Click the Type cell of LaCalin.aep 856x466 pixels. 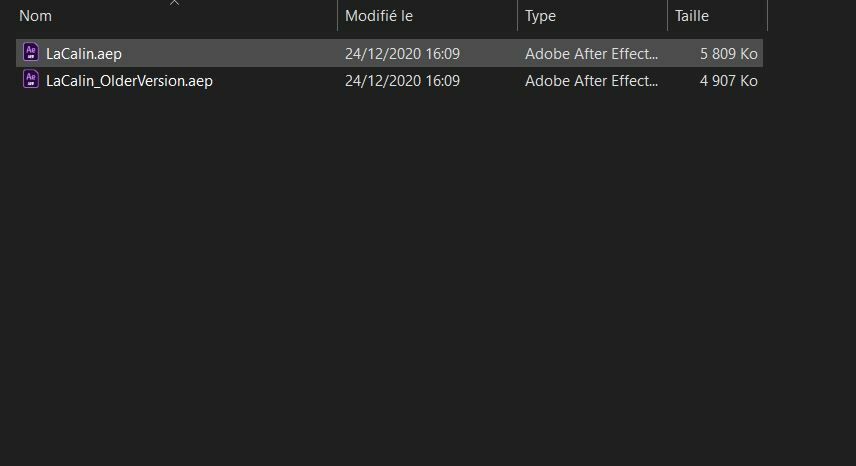click(x=591, y=54)
